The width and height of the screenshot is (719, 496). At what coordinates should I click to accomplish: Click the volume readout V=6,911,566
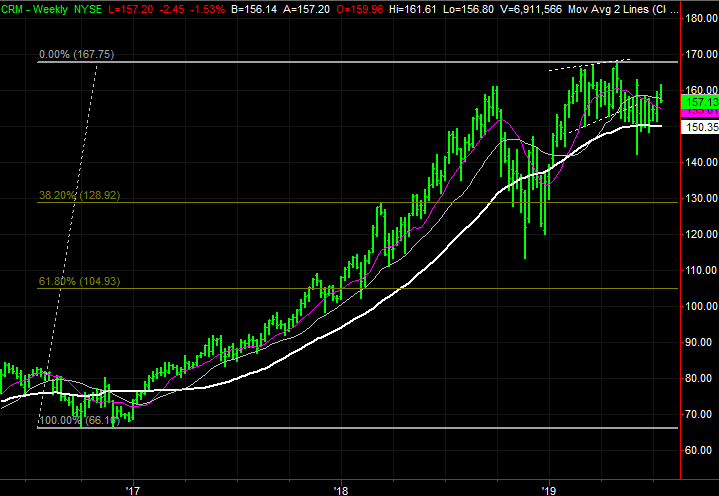(x=531, y=9)
